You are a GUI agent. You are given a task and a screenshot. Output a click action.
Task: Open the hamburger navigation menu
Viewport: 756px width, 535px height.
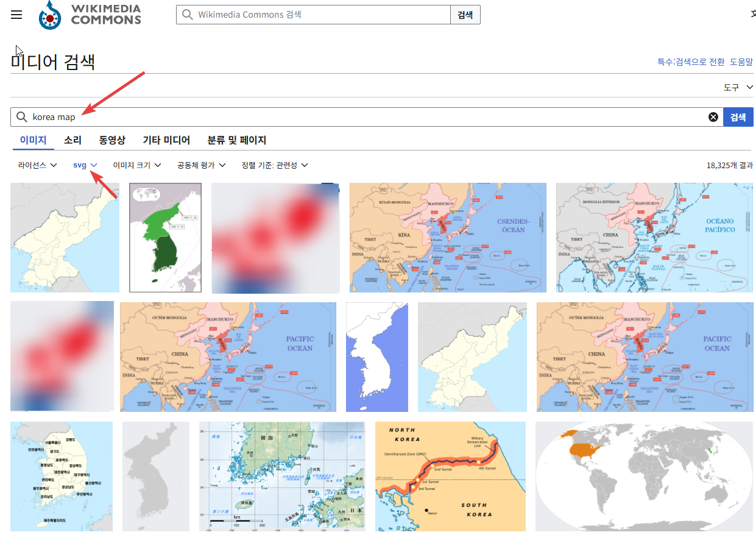click(16, 15)
